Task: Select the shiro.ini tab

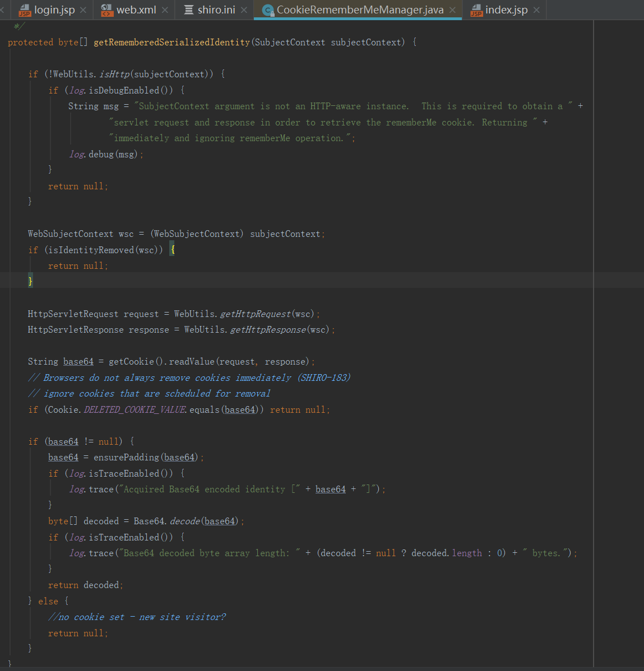Action: (216, 10)
